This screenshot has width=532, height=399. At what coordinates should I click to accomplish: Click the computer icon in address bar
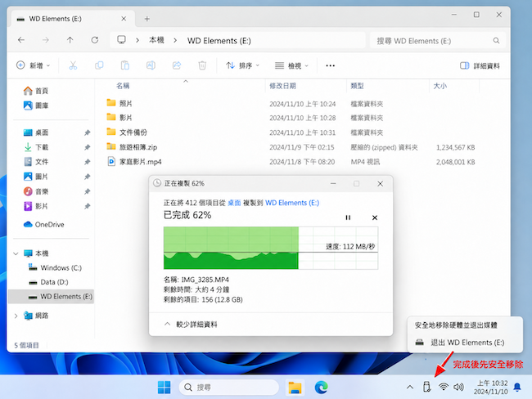(121, 40)
